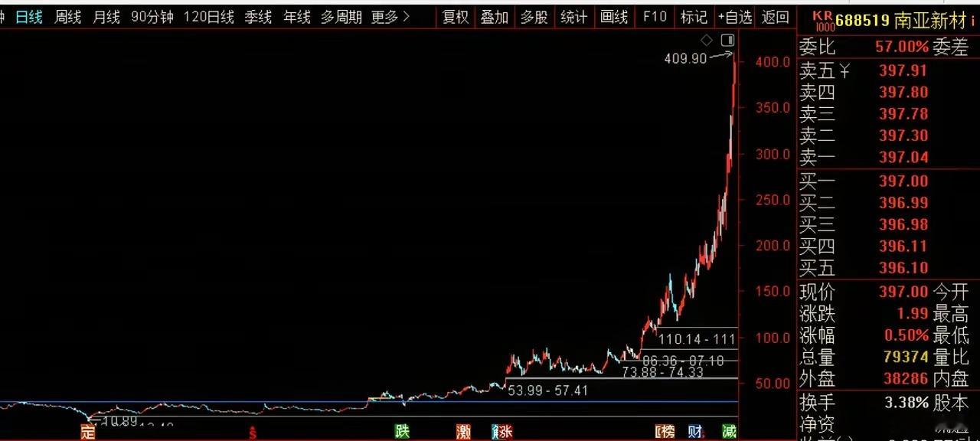The width and height of the screenshot is (980, 441).
Task: Click the 定 event marker below the chart
Action: pyautogui.click(x=88, y=433)
